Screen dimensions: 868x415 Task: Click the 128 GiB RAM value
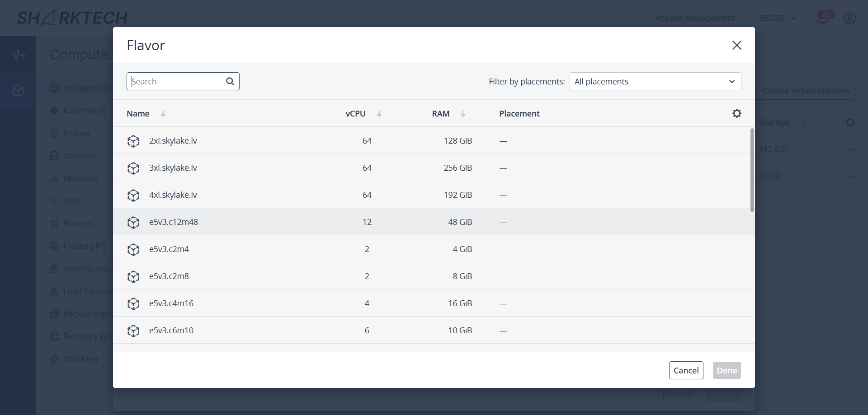[x=458, y=141]
